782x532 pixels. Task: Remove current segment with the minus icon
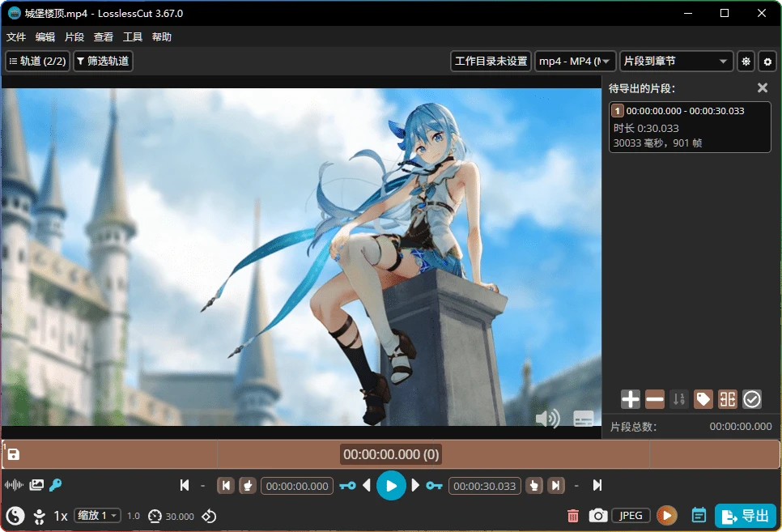(x=654, y=398)
